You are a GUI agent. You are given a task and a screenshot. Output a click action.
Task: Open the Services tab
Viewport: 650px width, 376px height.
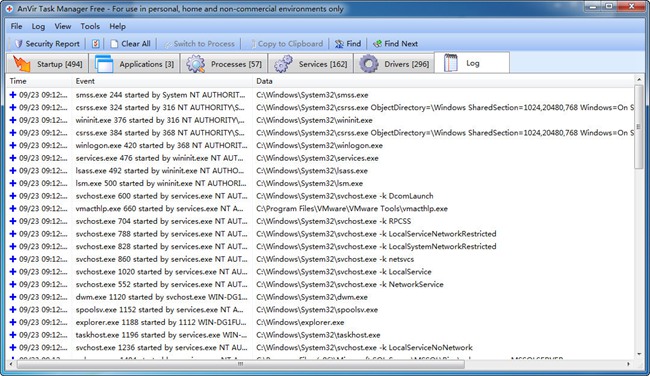(311, 64)
